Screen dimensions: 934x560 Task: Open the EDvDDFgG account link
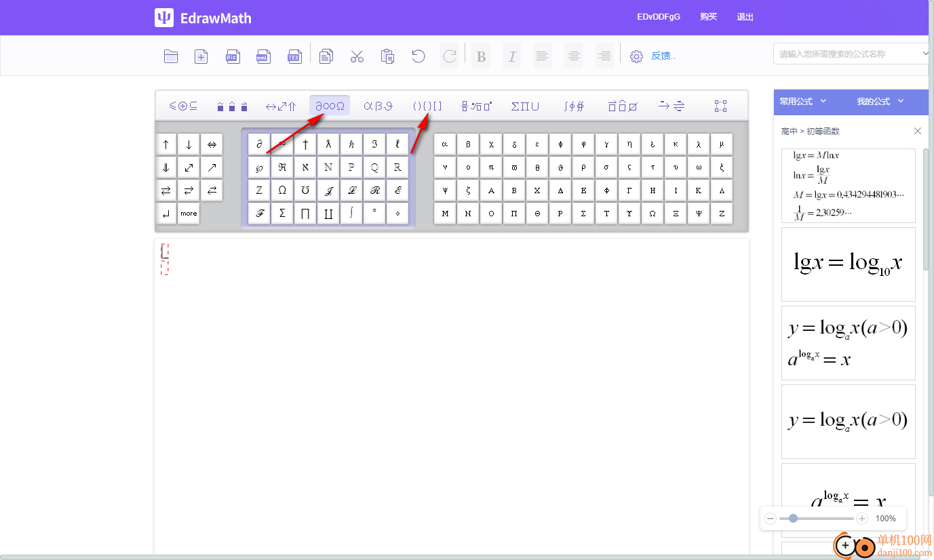point(659,17)
